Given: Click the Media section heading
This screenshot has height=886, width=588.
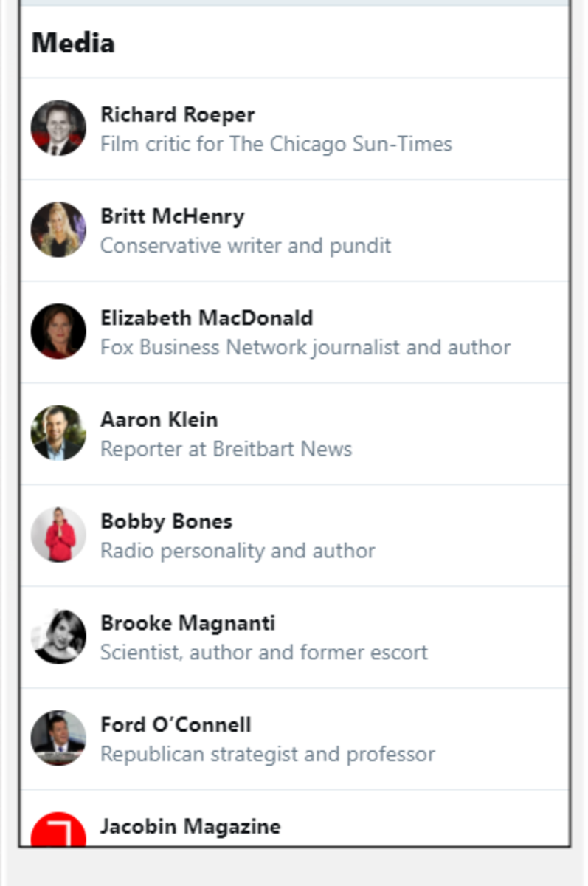Looking at the screenshot, I should coord(73,43).
